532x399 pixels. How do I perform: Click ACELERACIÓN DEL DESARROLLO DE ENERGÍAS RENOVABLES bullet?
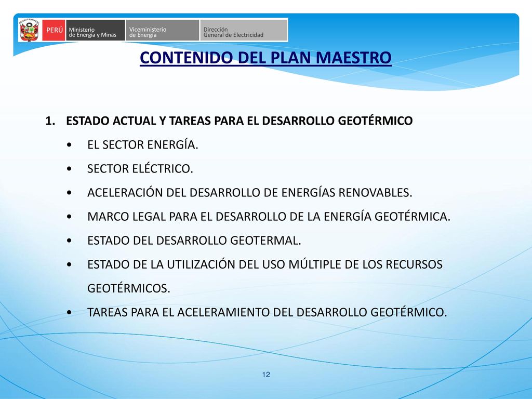[x=250, y=192]
